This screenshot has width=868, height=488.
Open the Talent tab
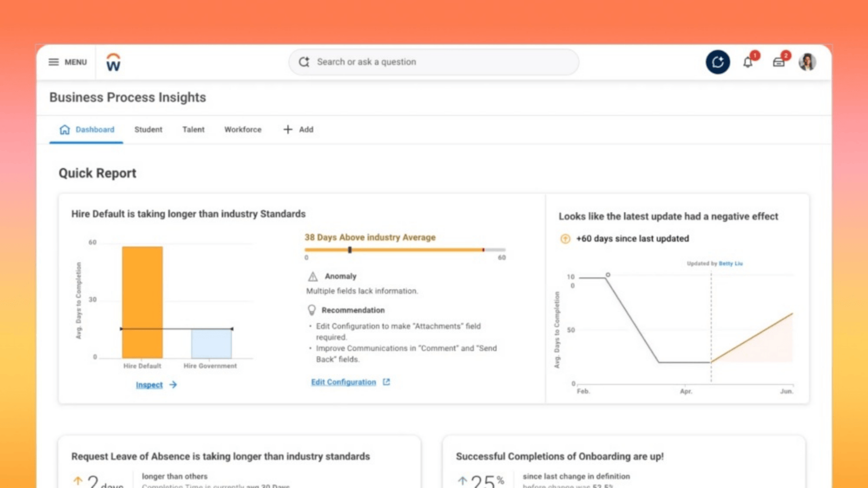point(193,130)
